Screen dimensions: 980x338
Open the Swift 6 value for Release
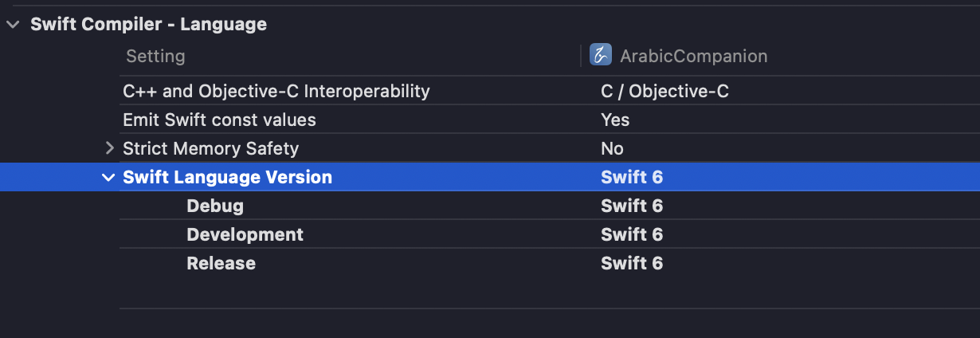pyautogui.click(x=632, y=263)
